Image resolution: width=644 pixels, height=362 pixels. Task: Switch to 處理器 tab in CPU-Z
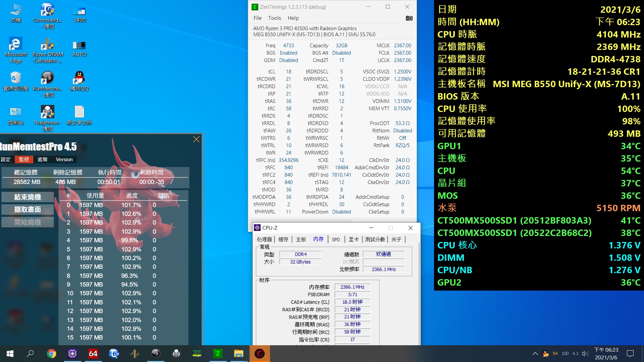264,239
